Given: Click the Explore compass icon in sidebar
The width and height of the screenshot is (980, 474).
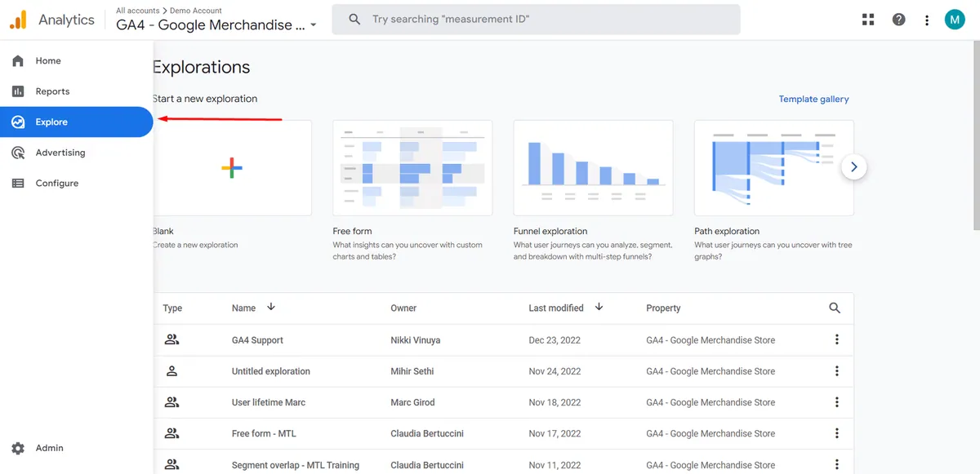Looking at the screenshot, I should [18, 122].
